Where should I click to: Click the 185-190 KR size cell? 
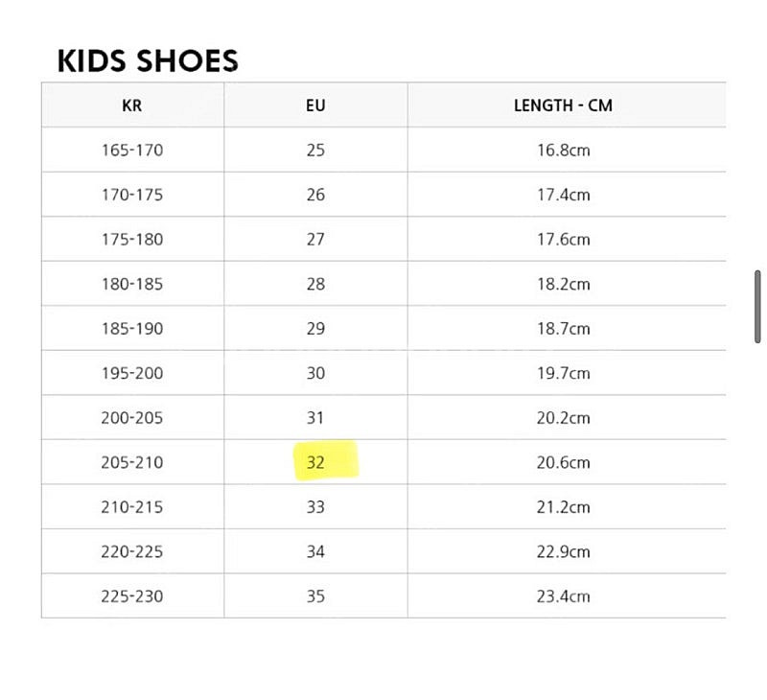click(x=132, y=328)
